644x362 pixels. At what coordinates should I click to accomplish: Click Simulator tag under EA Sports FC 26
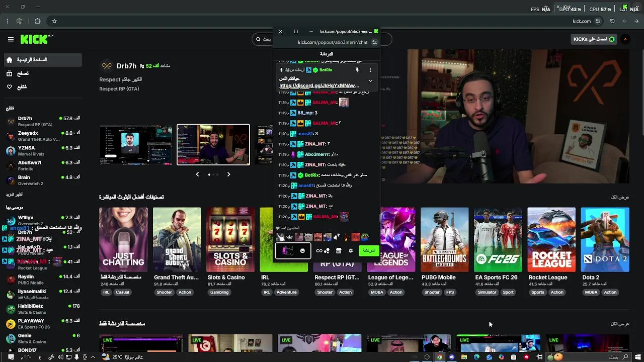pos(487,292)
